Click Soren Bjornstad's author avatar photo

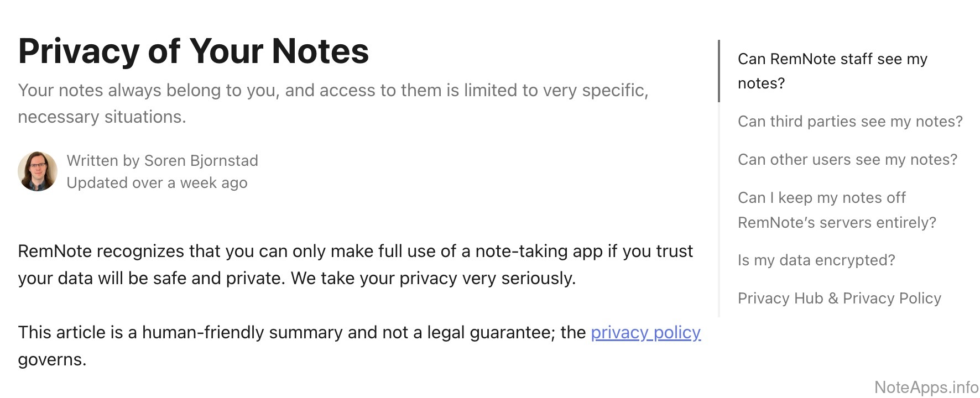[x=38, y=171]
